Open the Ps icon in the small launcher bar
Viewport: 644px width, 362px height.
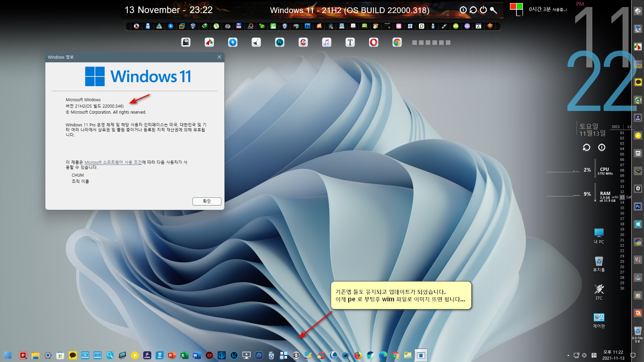coord(308,26)
